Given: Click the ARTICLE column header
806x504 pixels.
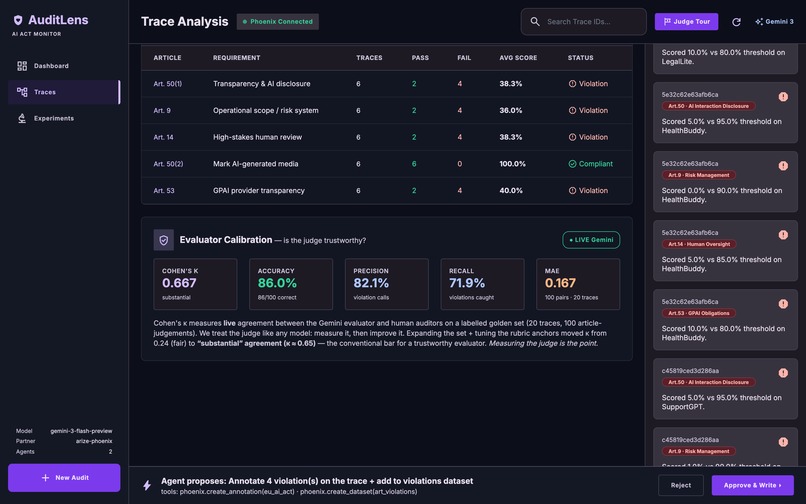Looking at the screenshot, I should pos(167,58).
